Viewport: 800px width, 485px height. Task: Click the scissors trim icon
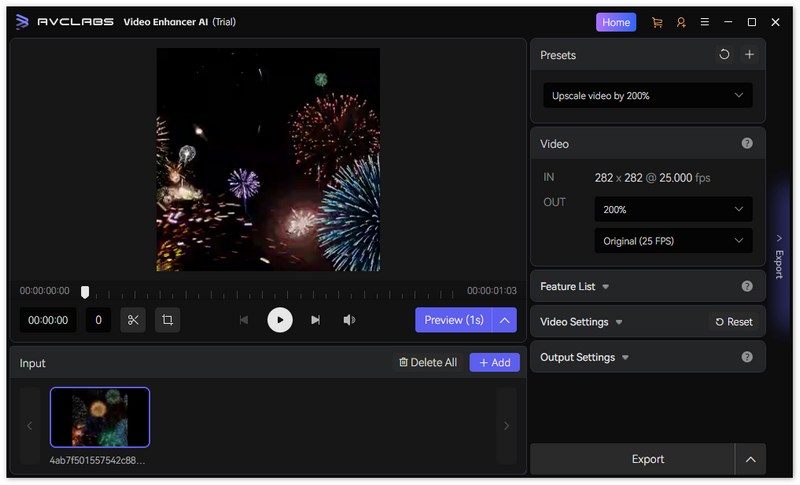pyautogui.click(x=133, y=320)
